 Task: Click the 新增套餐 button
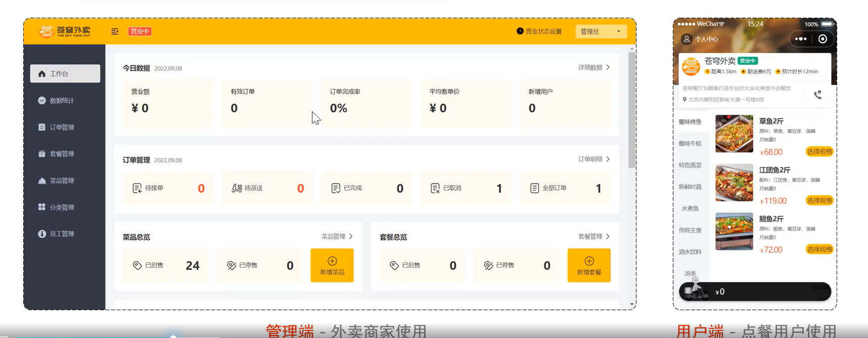589,265
